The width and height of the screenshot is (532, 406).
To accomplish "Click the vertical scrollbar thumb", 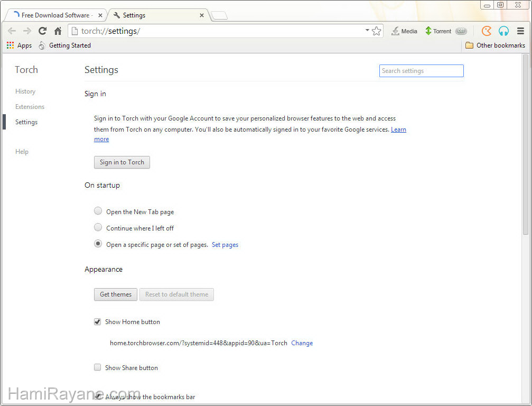I will tap(526, 144).
